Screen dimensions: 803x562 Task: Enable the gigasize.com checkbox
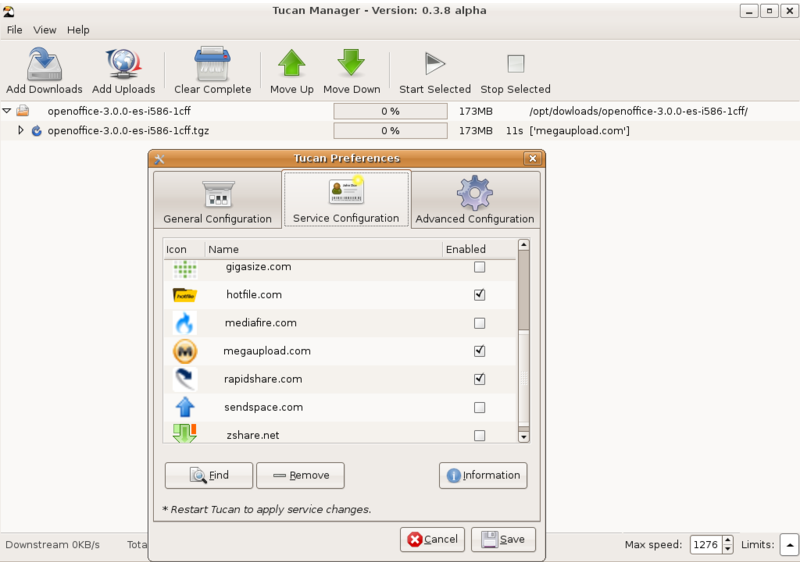479,267
